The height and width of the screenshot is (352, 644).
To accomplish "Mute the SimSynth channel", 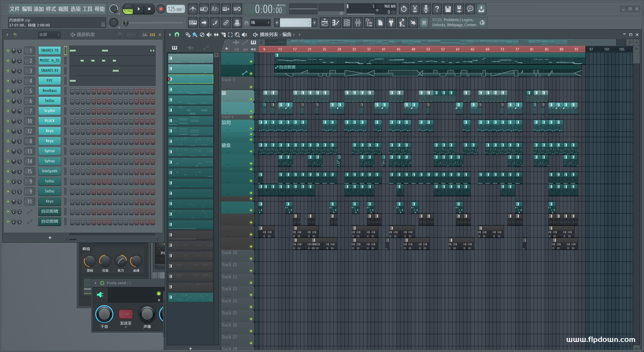I will (x=8, y=171).
